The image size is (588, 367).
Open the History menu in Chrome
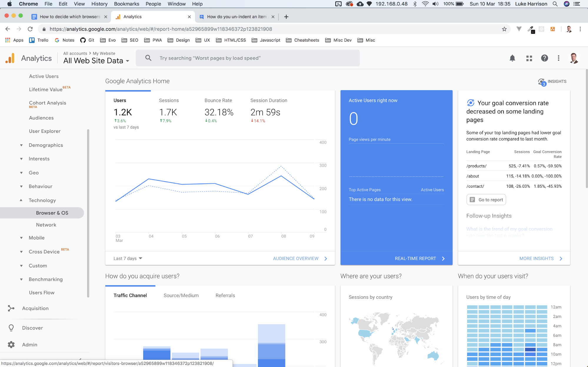99,4
